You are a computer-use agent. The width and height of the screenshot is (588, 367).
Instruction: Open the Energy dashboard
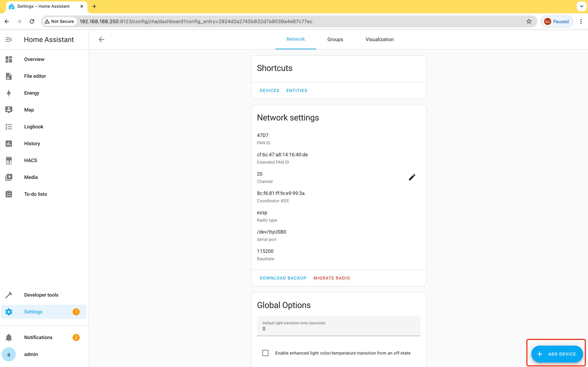pyautogui.click(x=32, y=93)
